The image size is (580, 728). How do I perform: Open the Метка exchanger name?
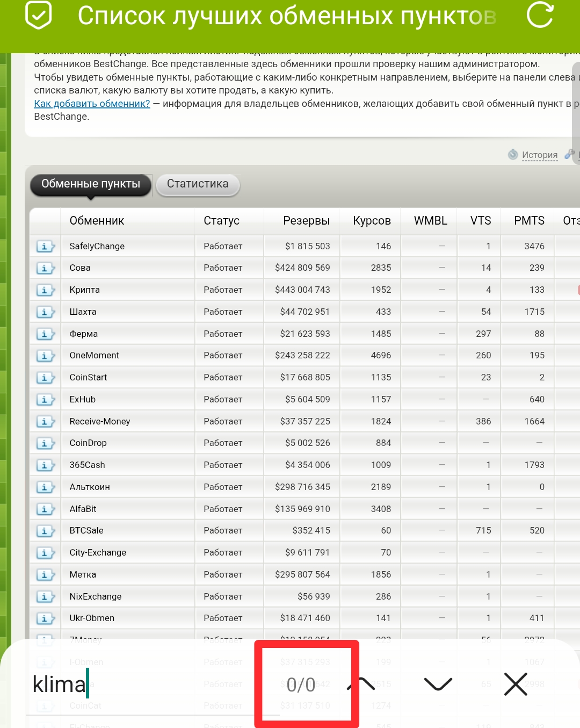click(x=83, y=575)
